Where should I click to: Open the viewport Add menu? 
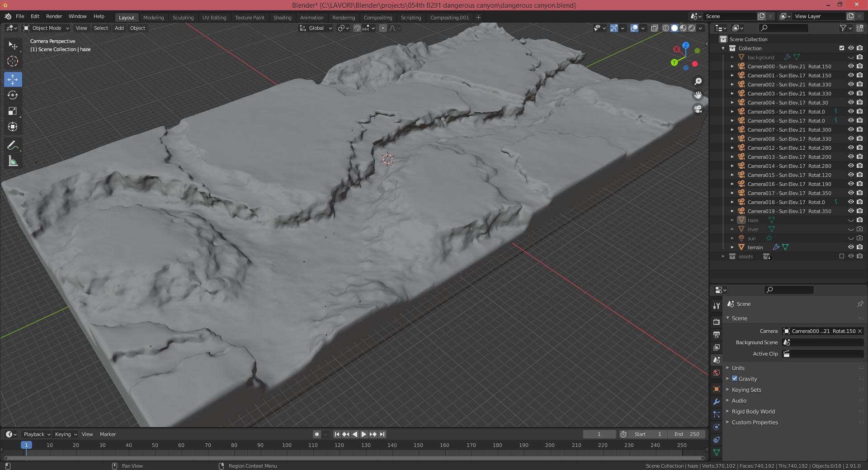point(119,28)
